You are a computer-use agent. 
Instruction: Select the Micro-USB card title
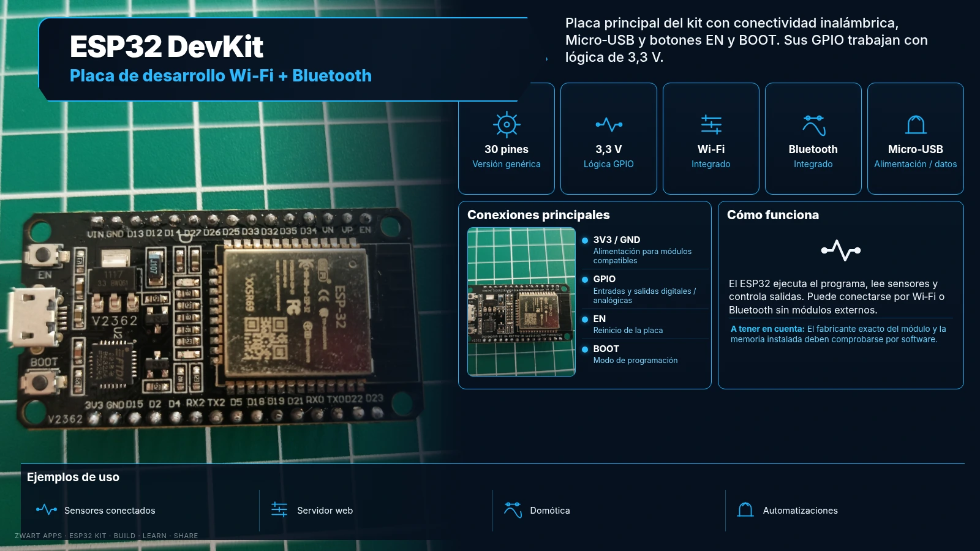(916, 149)
